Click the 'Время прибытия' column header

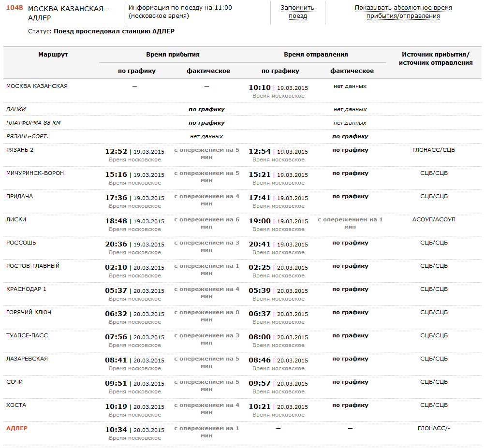pos(173,55)
